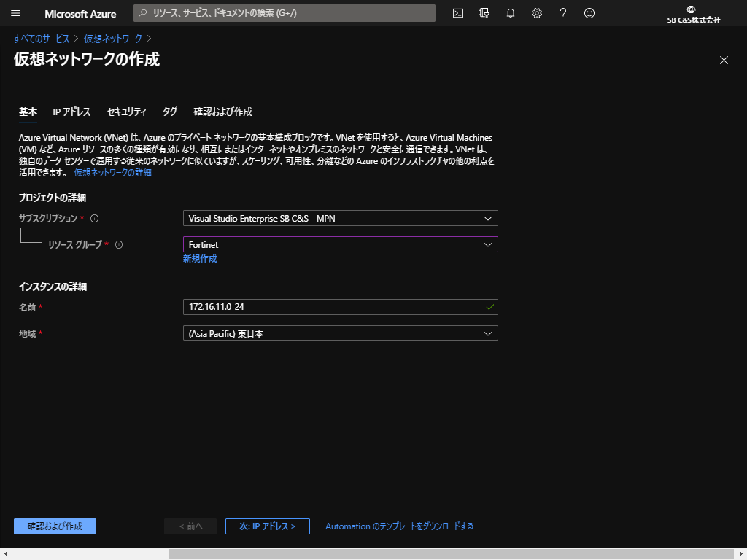The width and height of the screenshot is (747, 560).
Task: Open the portal hamburger menu
Action: 16,13
